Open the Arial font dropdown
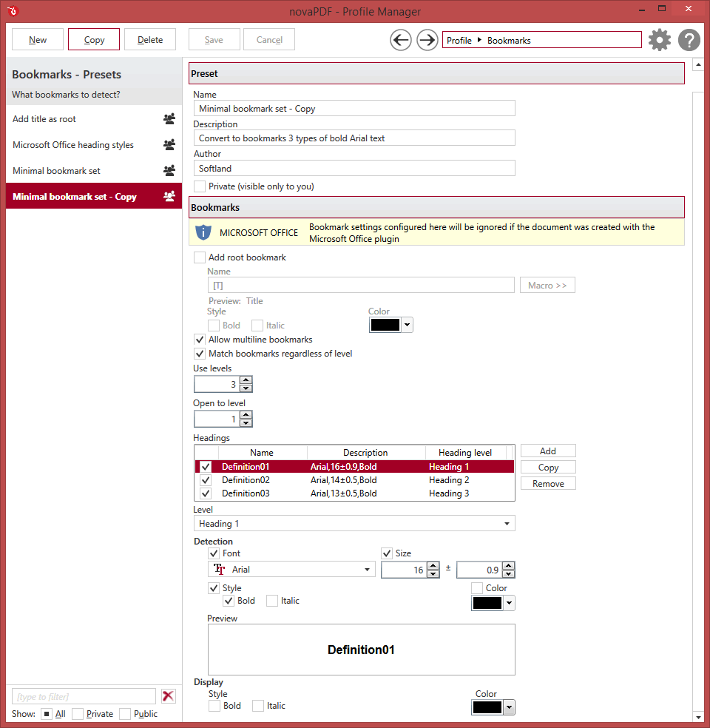Viewport: 710px width, 728px height. click(x=291, y=569)
